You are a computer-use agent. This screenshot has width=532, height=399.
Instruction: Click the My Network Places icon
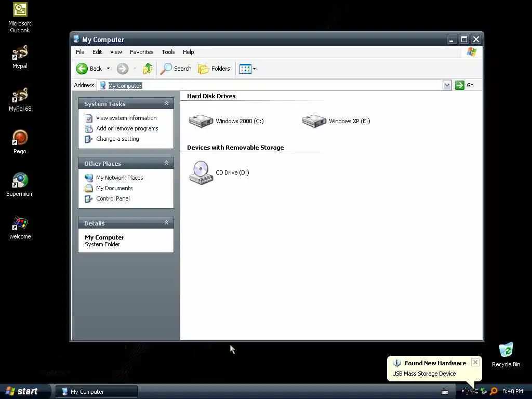(x=88, y=178)
